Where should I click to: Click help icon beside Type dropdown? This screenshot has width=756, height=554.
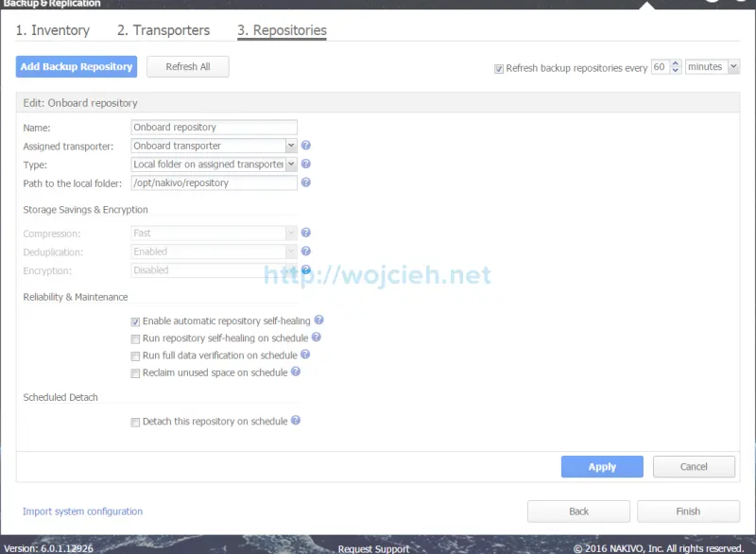[x=306, y=164]
